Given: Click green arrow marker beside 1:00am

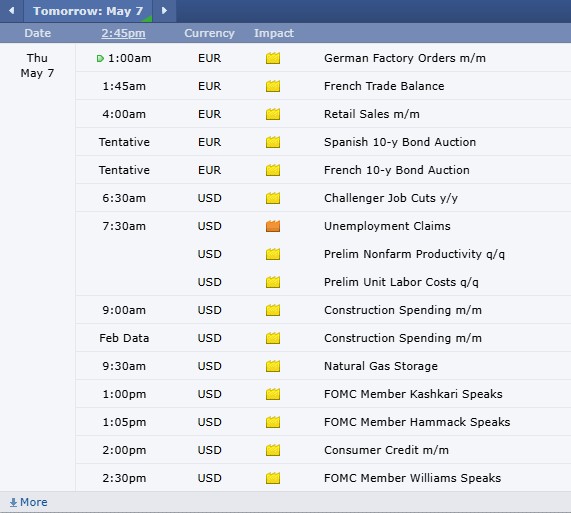Looking at the screenshot, I should pyautogui.click(x=100, y=58).
